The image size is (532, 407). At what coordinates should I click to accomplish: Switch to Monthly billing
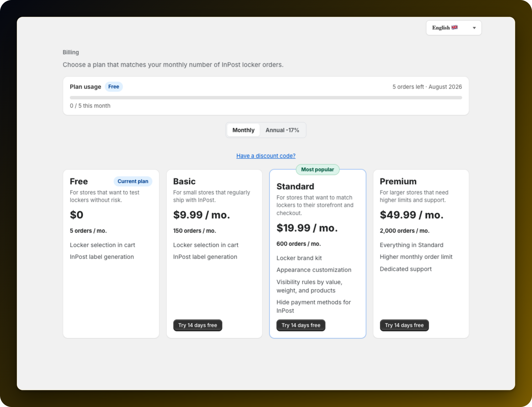(x=243, y=130)
